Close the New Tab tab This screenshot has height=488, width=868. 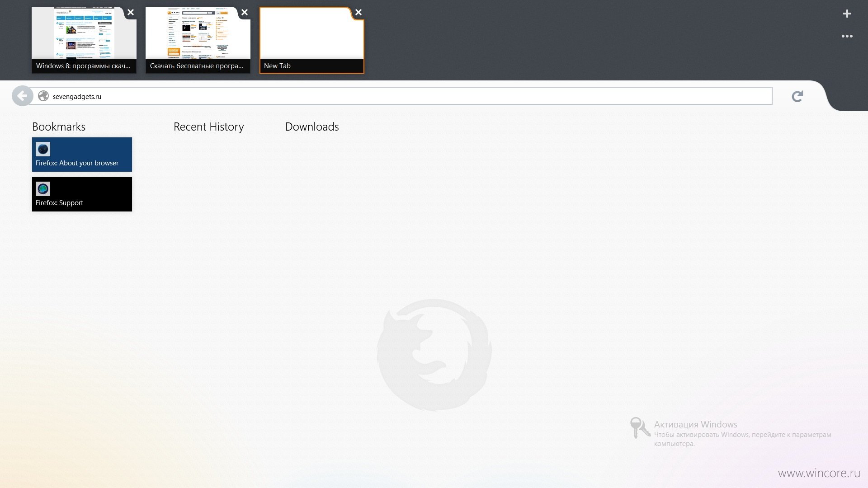point(359,13)
